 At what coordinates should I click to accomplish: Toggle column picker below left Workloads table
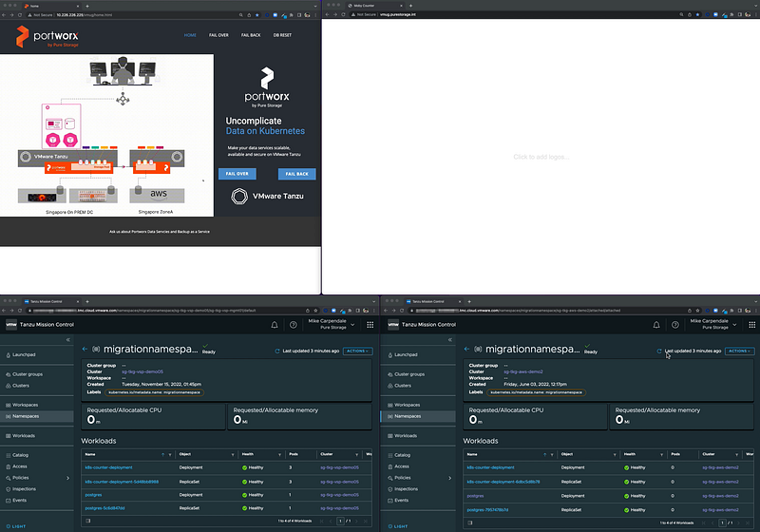coord(88,522)
